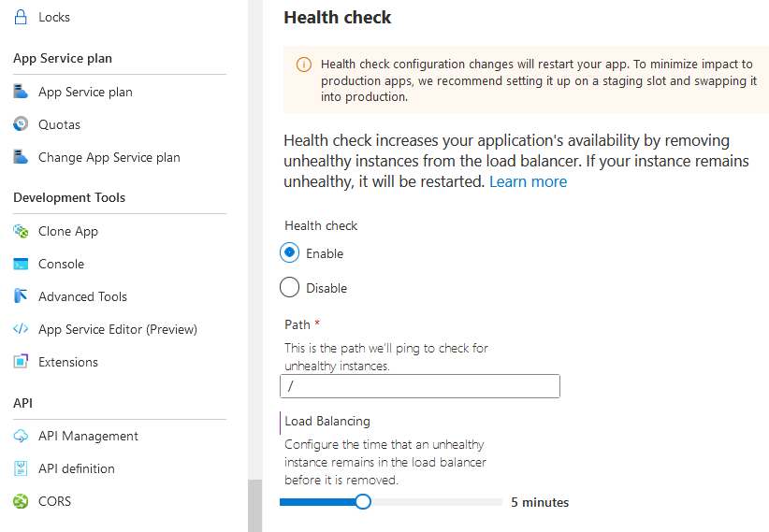Click the Clone App icon
Viewport: 769px width, 532px height.
coord(21,231)
